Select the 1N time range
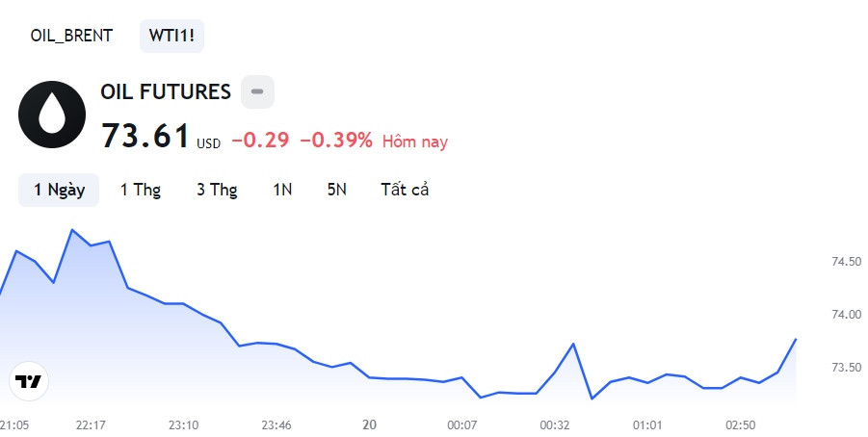 (x=282, y=190)
